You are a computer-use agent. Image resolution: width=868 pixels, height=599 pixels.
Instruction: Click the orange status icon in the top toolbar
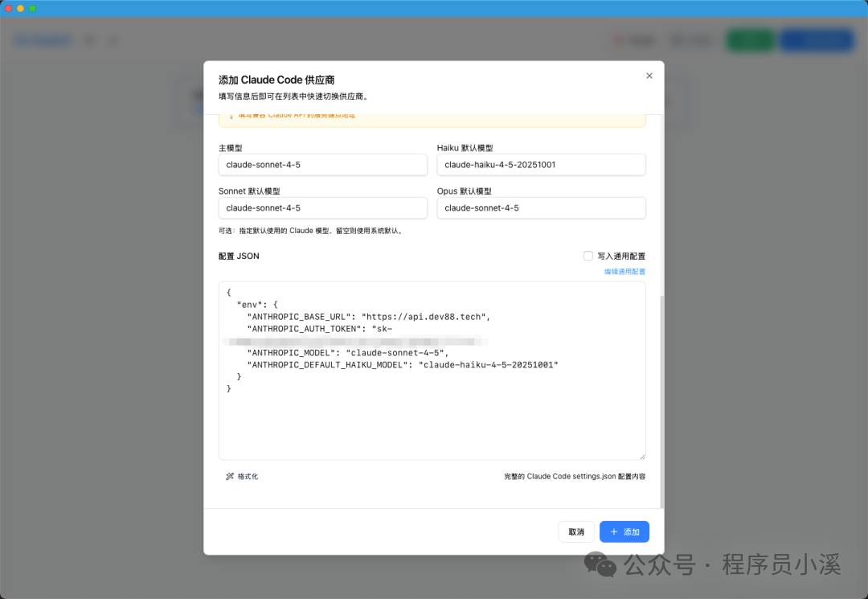pos(617,39)
